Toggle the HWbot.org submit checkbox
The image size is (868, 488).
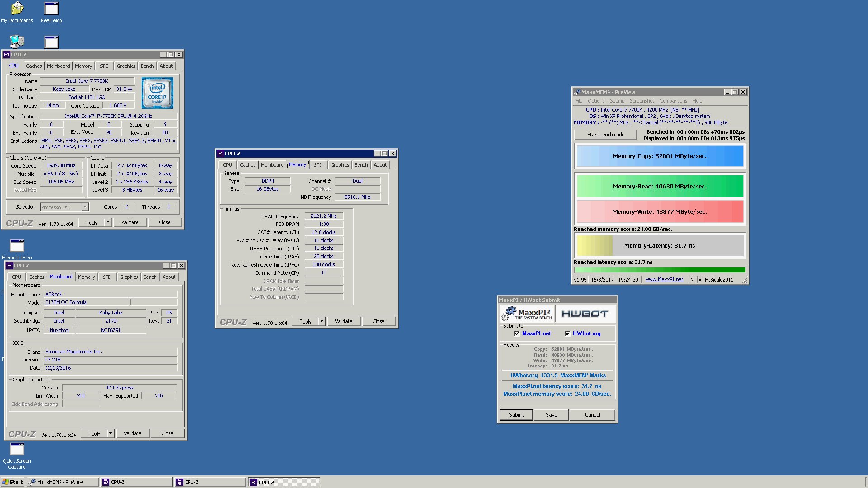pos(567,333)
